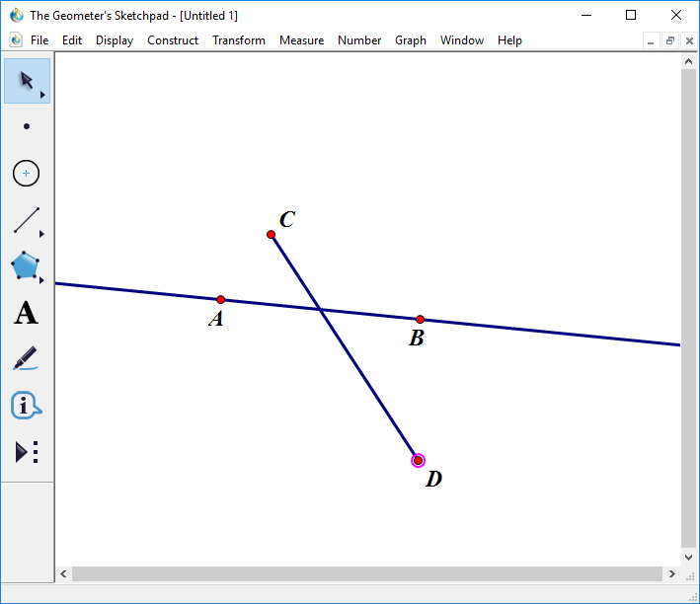Open the Graph menu
Viewport: 700px width, 604px height.
(411, 40)
